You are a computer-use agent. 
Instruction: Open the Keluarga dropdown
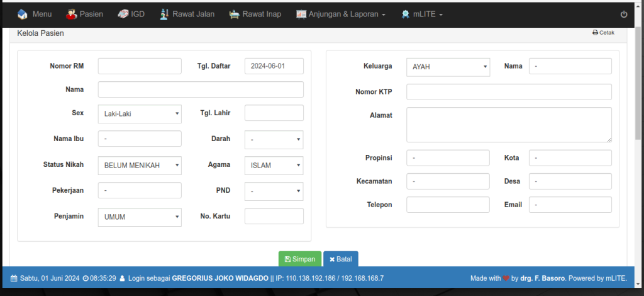coord(448,67)
